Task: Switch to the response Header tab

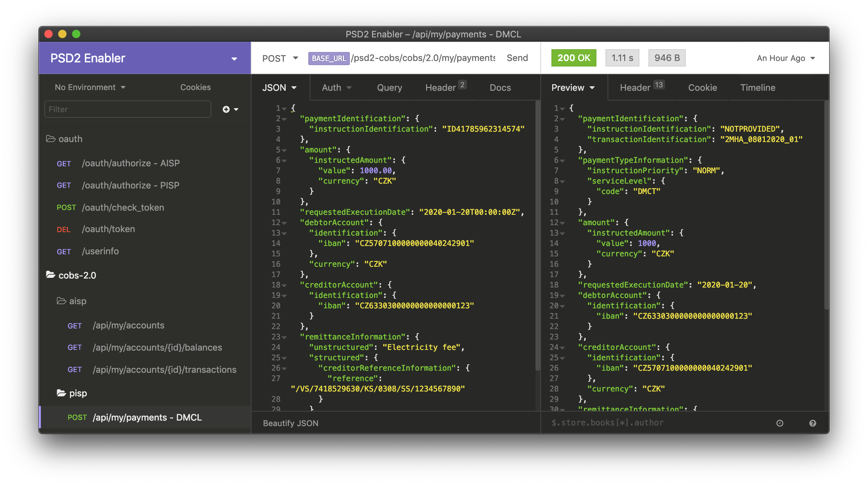Action: [642, 87]
